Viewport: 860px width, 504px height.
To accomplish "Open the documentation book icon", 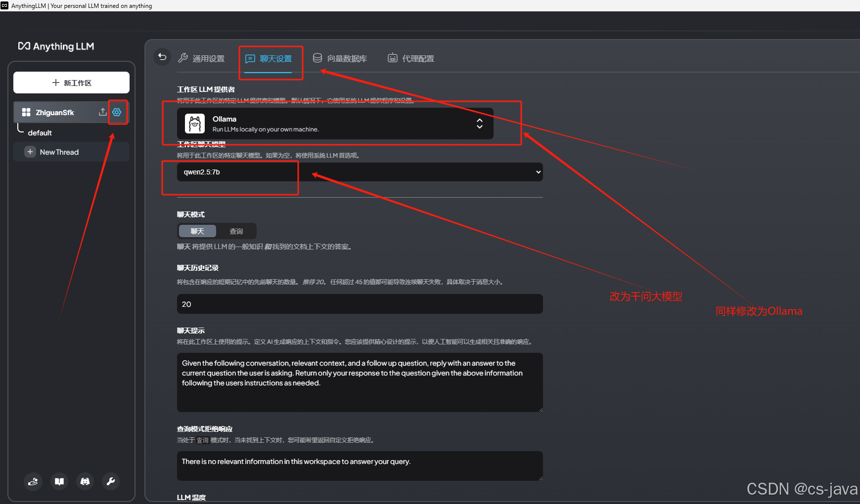I will [x=59, y=481].
